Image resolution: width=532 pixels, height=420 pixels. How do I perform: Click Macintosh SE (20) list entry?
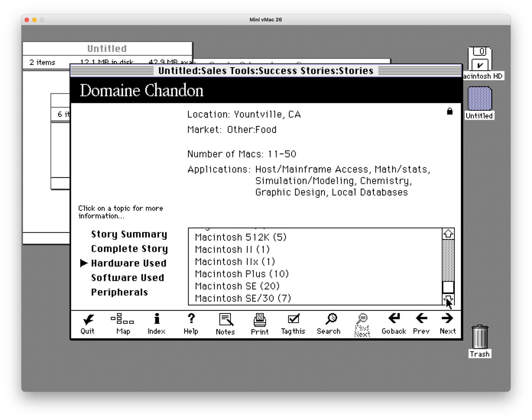(x=237, y=286)
